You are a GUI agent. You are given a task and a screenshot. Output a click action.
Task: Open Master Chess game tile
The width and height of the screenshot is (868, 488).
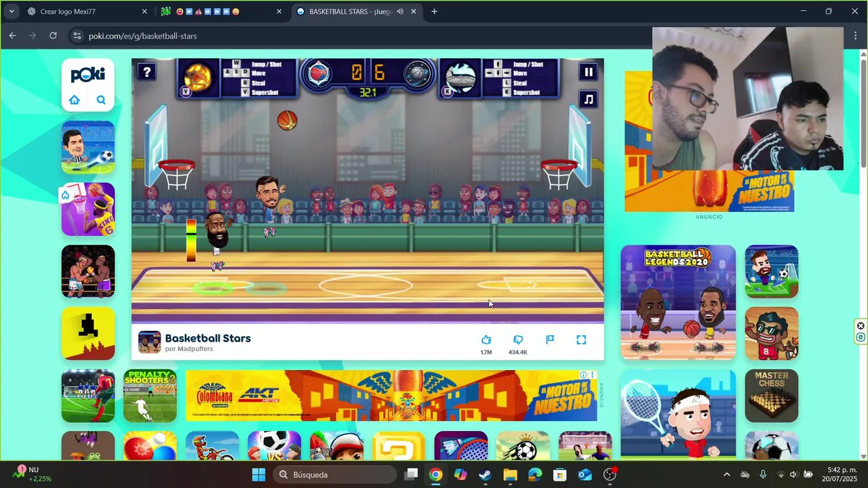pos(772,396)
